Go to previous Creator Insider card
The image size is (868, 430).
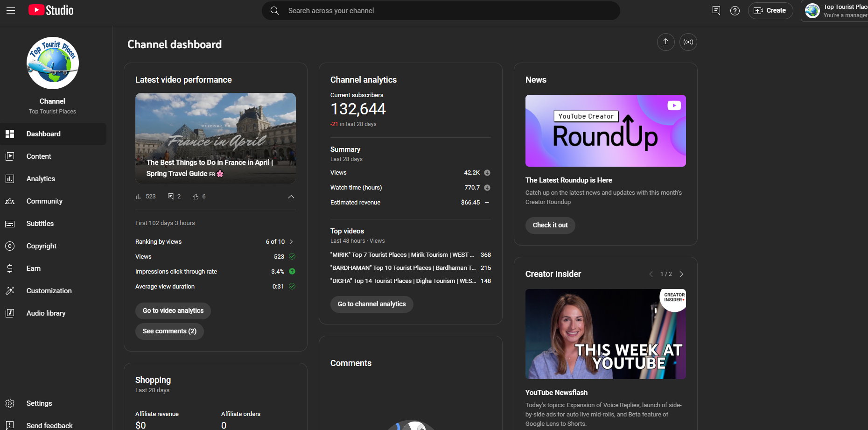tap(651, 274)
